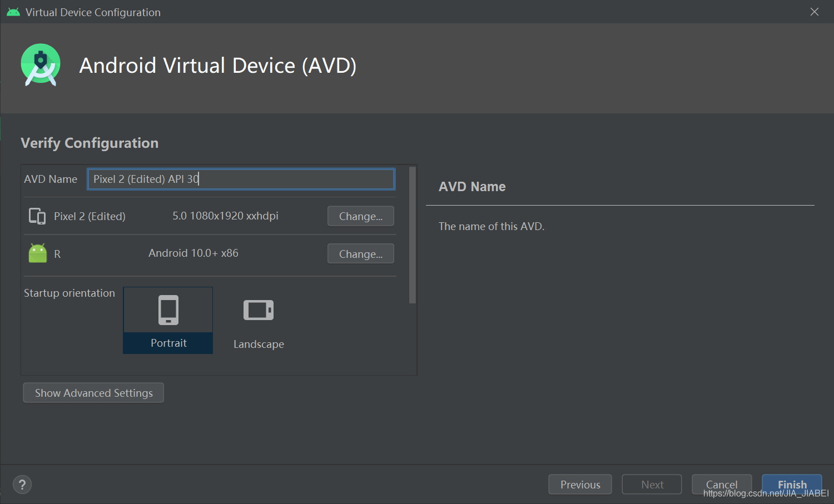Click the Android 10.0+ x86 text
Screen dimensions: 834x504
pyautogui.click(x=193, y=253)
